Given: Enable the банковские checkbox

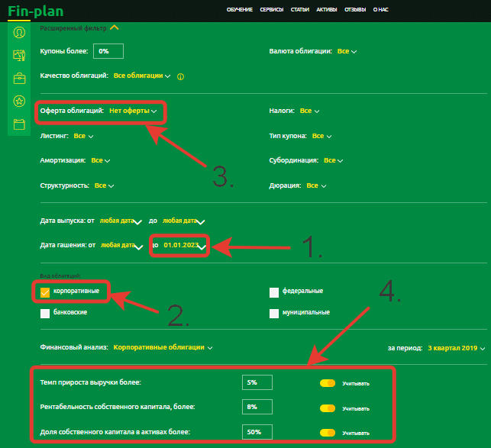Looking at the screenshot, I should click(45, 312).
